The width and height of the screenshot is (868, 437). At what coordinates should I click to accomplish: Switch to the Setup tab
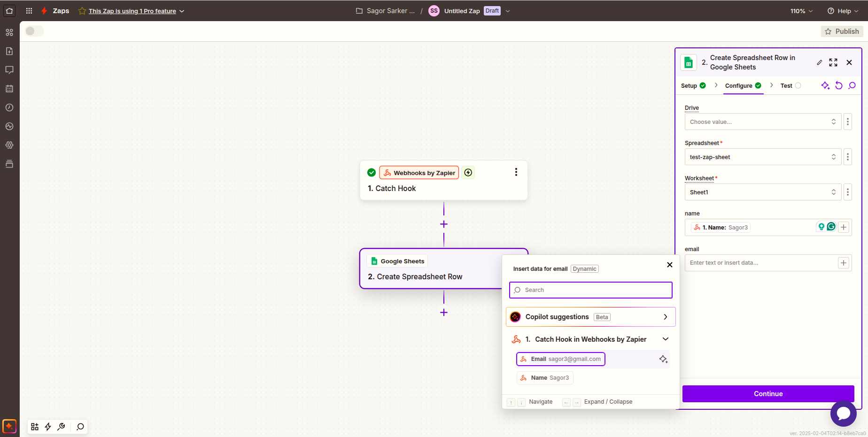(x=693, y=85)
